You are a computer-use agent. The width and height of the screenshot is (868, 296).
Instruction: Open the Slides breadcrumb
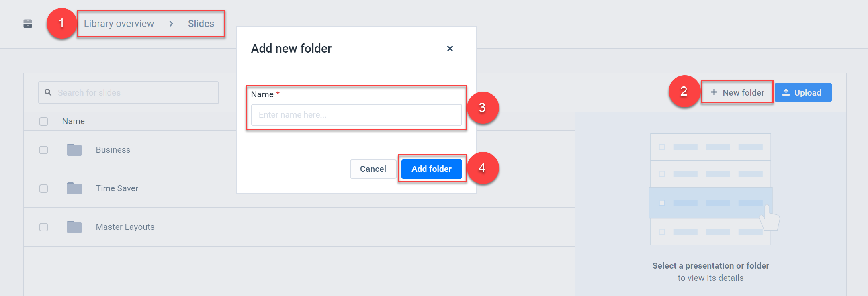point(201,24)
